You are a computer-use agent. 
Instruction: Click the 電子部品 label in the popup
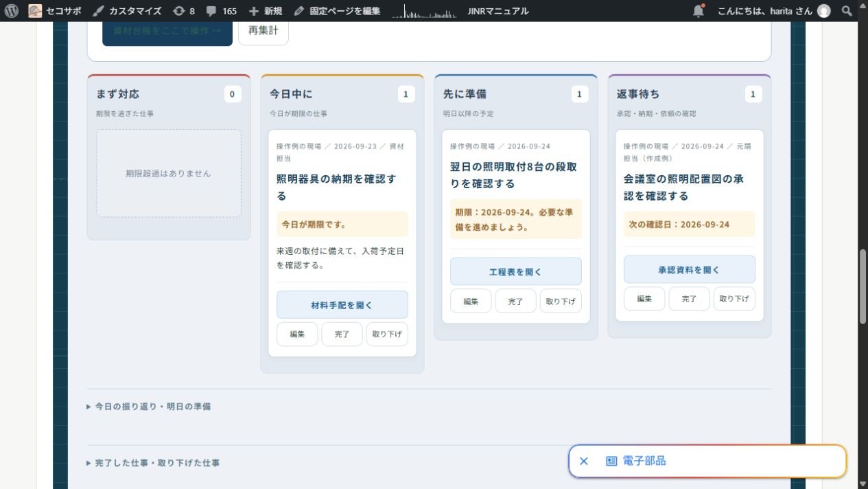point(644,461)
